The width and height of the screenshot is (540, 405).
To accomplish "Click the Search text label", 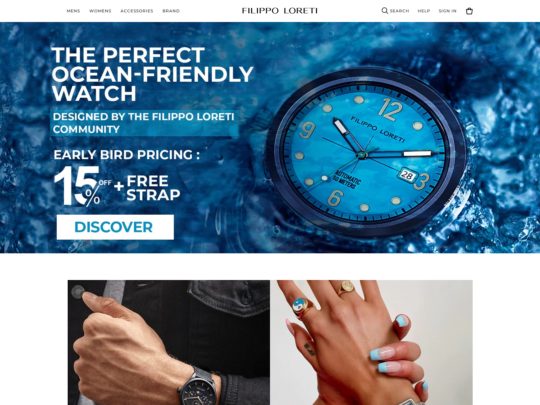I will [x=399, y=11].
